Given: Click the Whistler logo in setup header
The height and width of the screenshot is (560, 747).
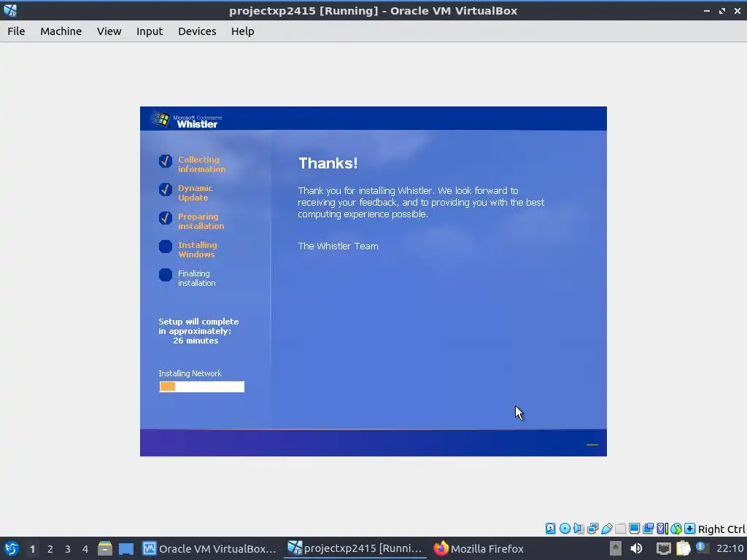Looking at the screenshot, I should click(186, 120).
